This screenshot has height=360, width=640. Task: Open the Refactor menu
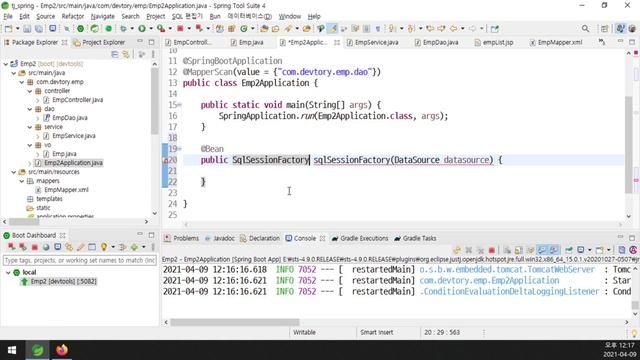click(x=73, y=16)
